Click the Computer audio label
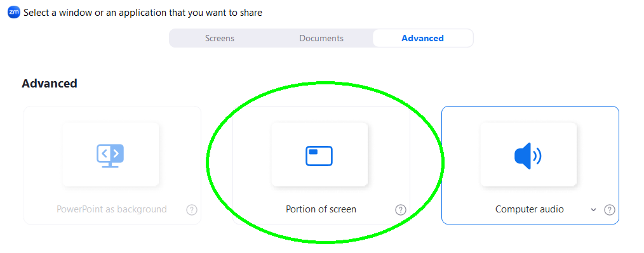The height and width of the screenshot is (253, 644). click(530, 209)
